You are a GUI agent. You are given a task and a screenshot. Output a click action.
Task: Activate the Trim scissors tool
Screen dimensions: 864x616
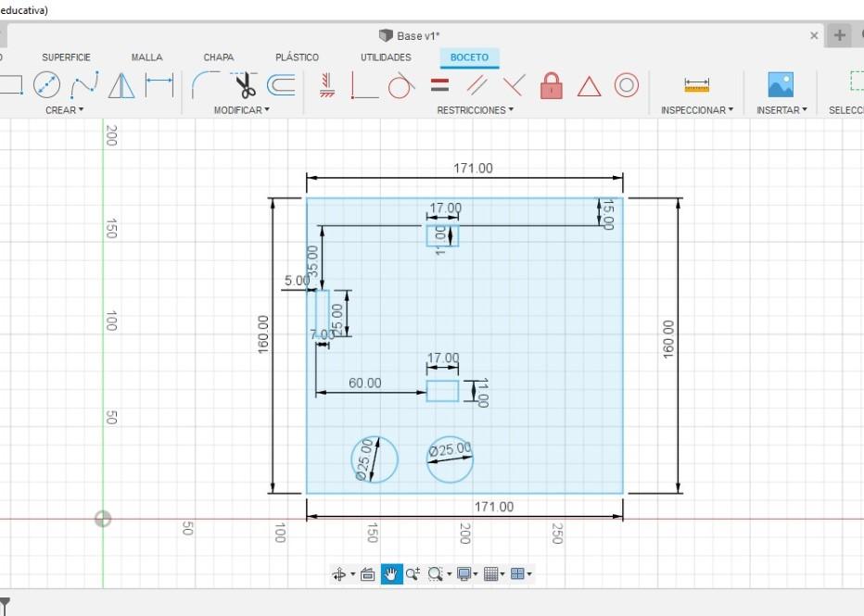(x=243, y=85)
